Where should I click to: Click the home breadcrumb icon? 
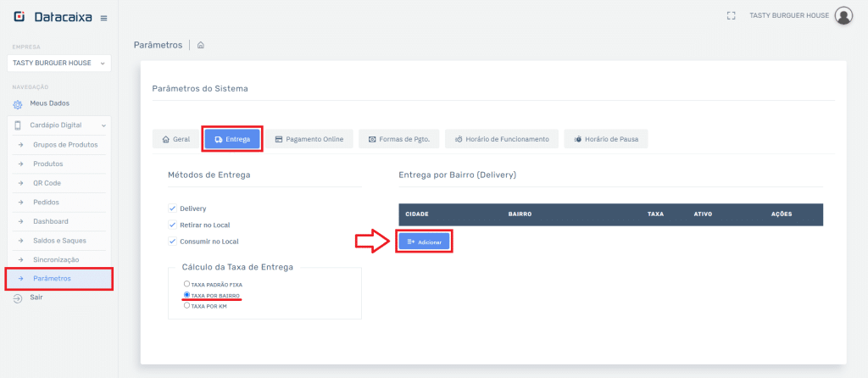(201, 45)
